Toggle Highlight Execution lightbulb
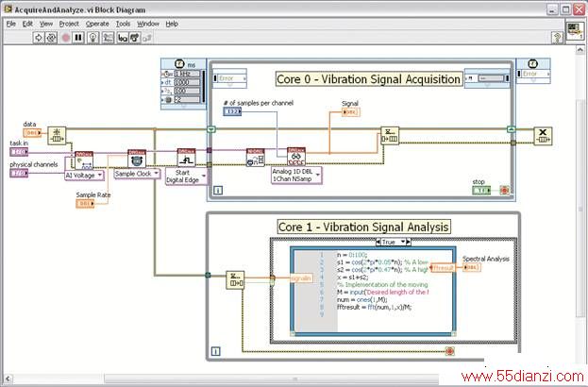This screenshot has width=588, height=387. [93, 38]
